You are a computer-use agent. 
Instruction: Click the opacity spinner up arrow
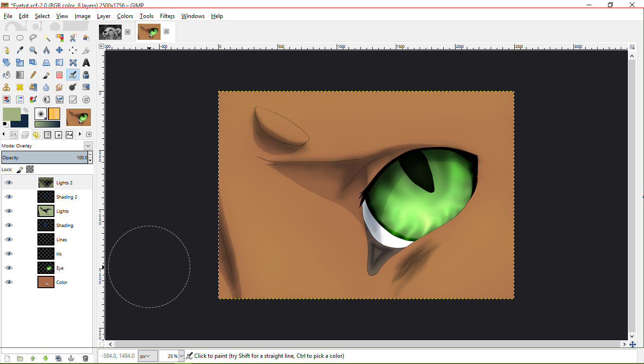point(90,155)
